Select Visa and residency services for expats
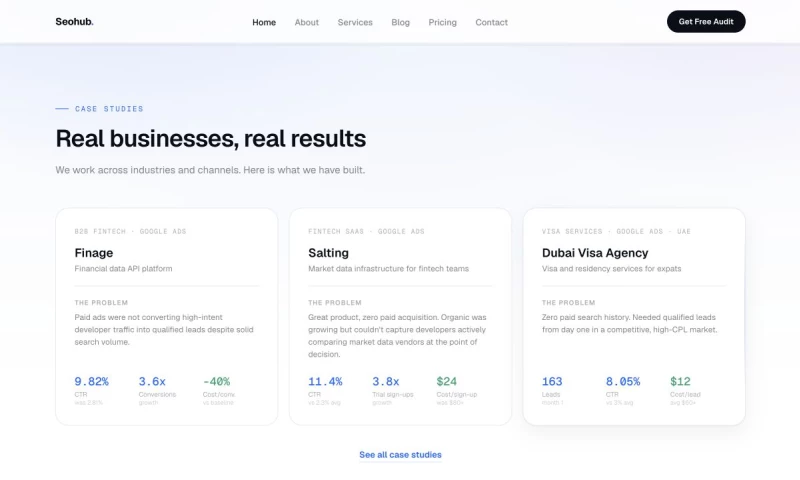This screenshot has height=480, width=800. click(611, 269)
